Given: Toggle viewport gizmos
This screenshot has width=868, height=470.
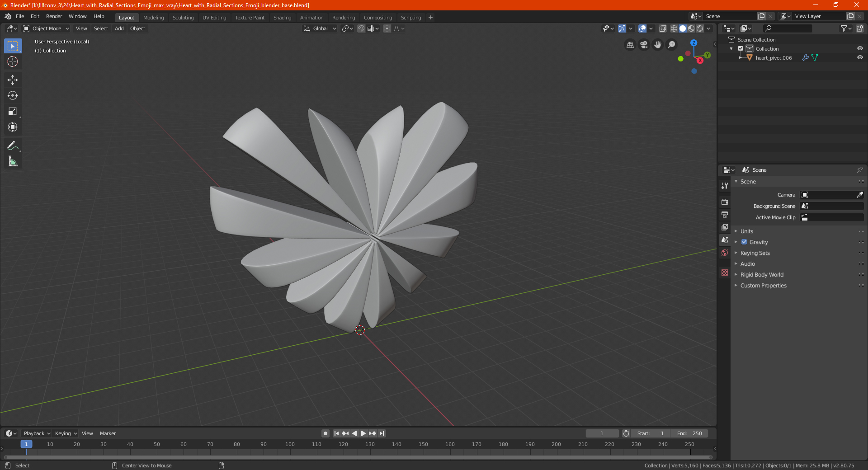Looking at the screenshot, I should click(x=622, y=28).
